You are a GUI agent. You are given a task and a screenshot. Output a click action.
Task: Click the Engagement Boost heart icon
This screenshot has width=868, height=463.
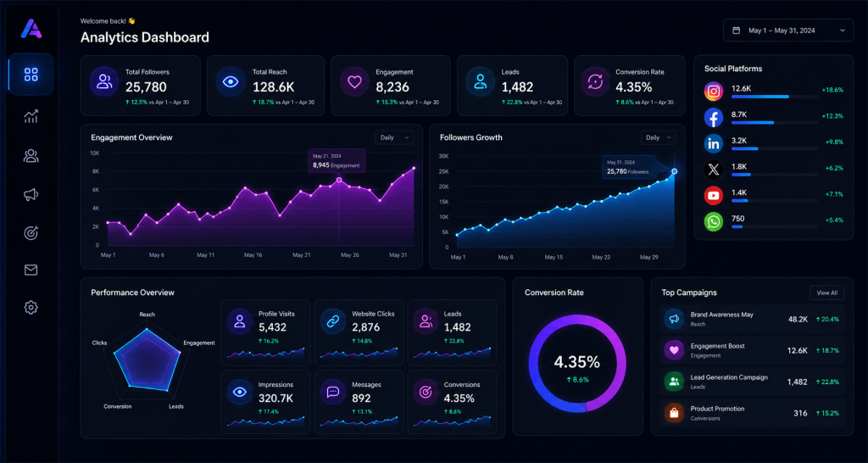pos(674,350)
